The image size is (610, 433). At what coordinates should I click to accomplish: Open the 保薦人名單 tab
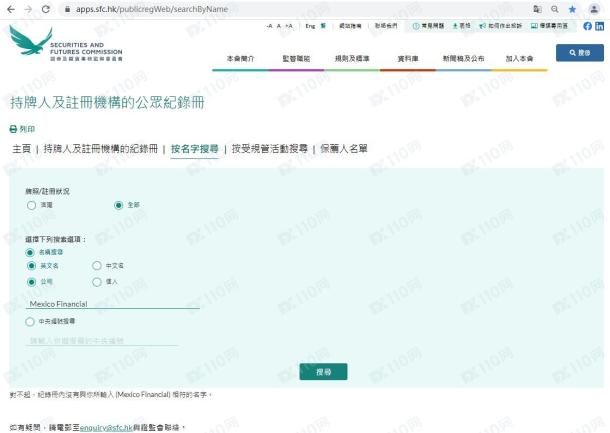[x=344, y=149]
